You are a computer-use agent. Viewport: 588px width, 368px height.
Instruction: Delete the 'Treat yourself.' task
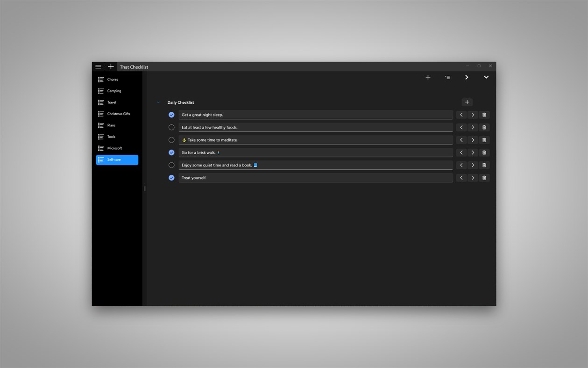[x=484, y=177]
